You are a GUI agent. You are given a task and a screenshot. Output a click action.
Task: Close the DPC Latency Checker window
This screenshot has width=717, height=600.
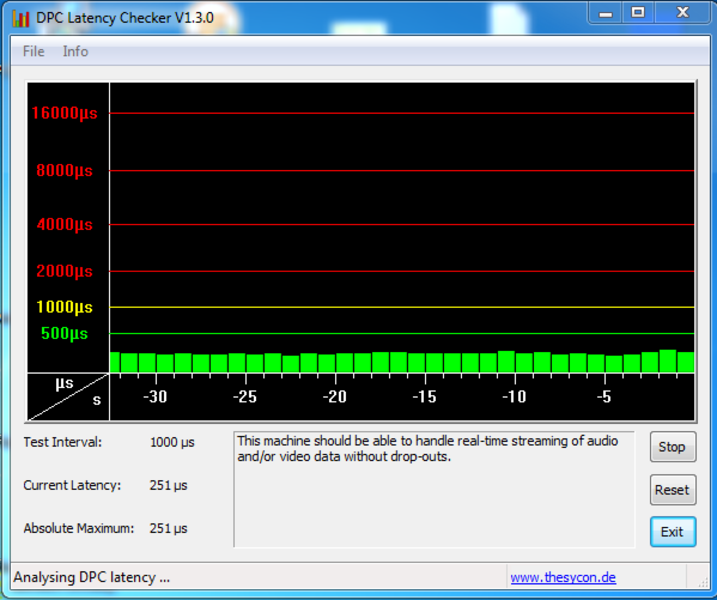point(683,13)
